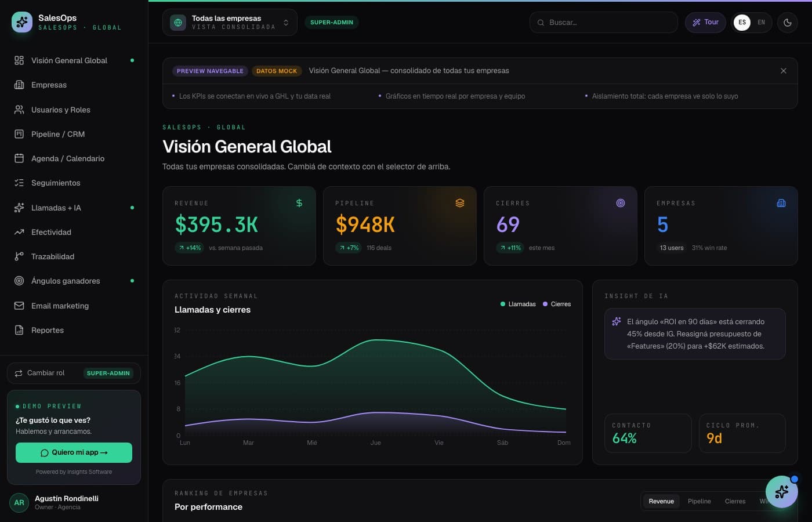Start the Tour
This screenshot has height=522, width=812.
[705, 23]
